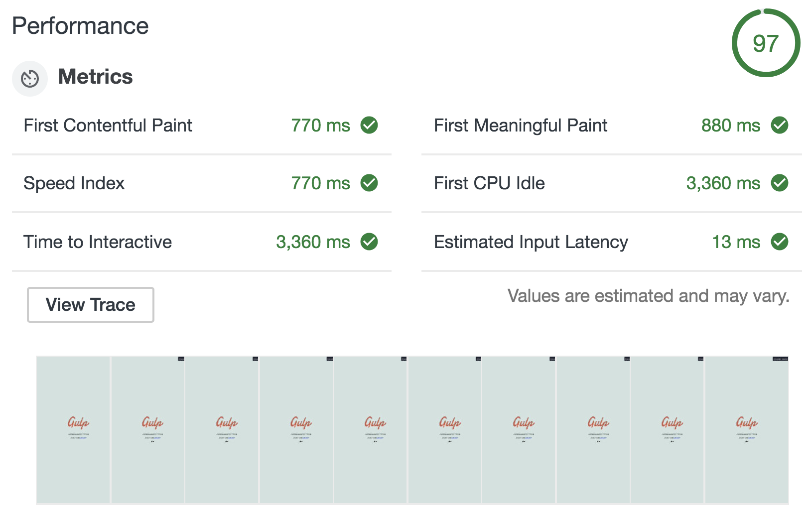Screen dimensions: 812x524
Task: Click First Contentful Paint green check icon
Action: tap(369, 126)
